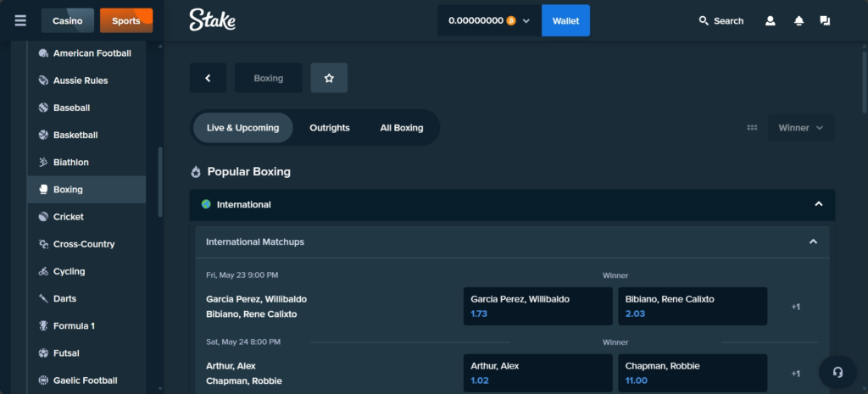
Task: Bet on Garcia Perez, Willibaldo at 1.73
Action: coord(538,306)
